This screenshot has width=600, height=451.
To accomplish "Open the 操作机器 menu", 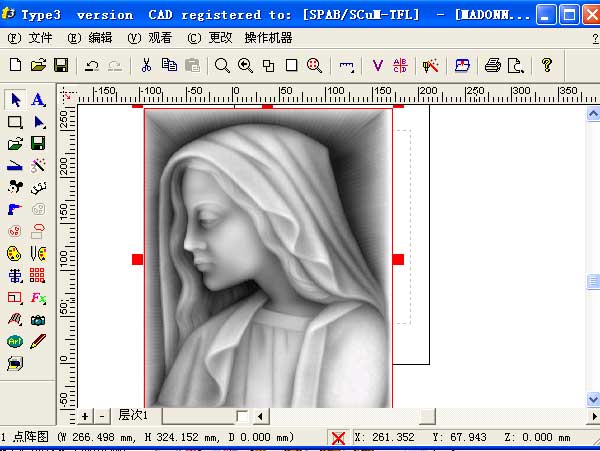I will 268,38.
